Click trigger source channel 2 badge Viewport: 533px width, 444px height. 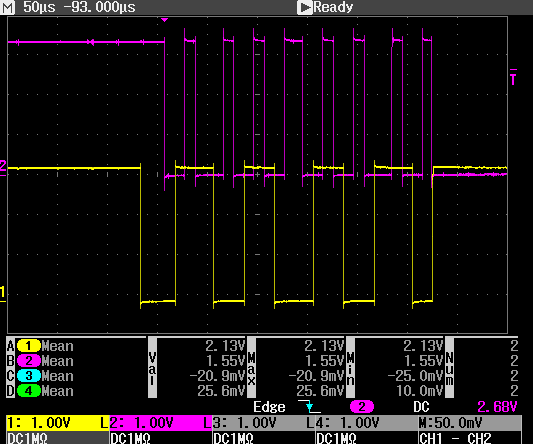pyautogui.click(x=362, y=407)
